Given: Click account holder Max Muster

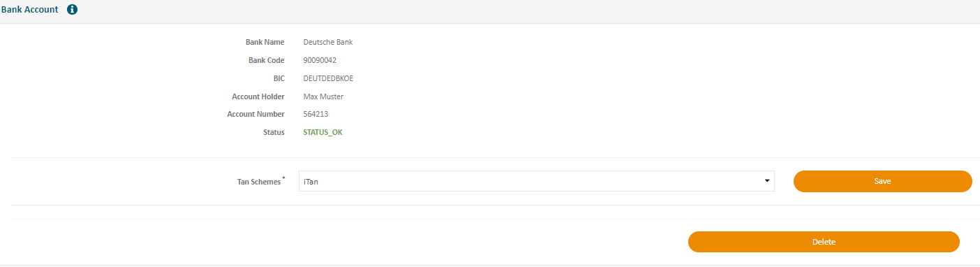Looking at the screenshot, I should click(323, 96).
